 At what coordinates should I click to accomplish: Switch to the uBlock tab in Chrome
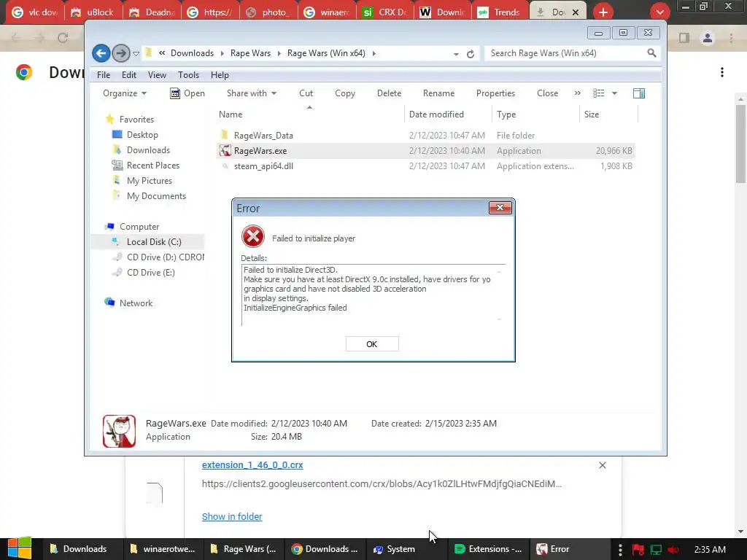(93, 12)
